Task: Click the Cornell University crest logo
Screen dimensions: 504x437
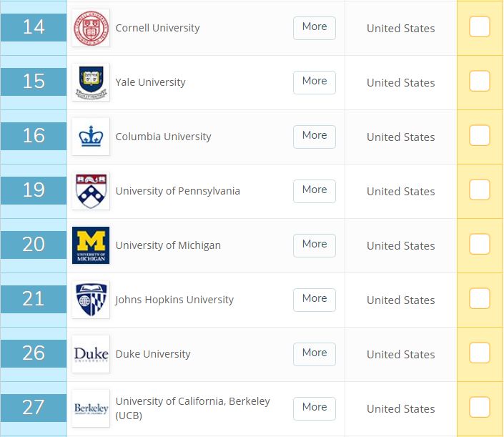Action: point(91,28)
